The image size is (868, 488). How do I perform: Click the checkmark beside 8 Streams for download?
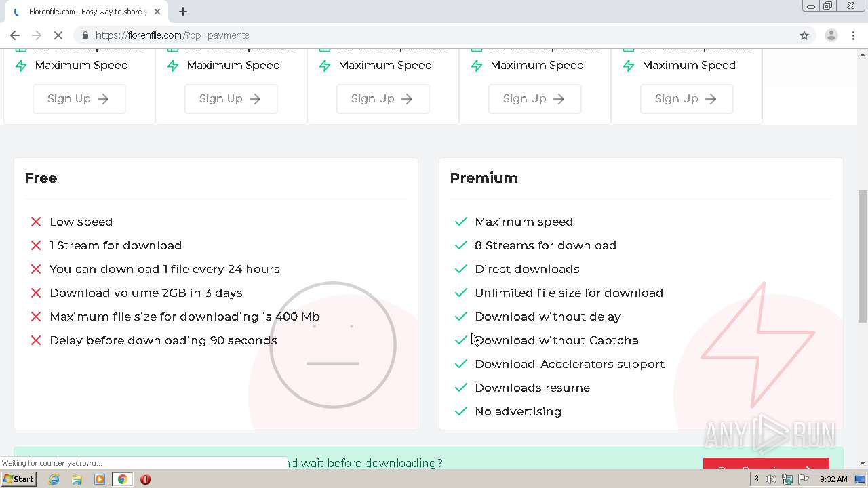[x=461, y=245]
